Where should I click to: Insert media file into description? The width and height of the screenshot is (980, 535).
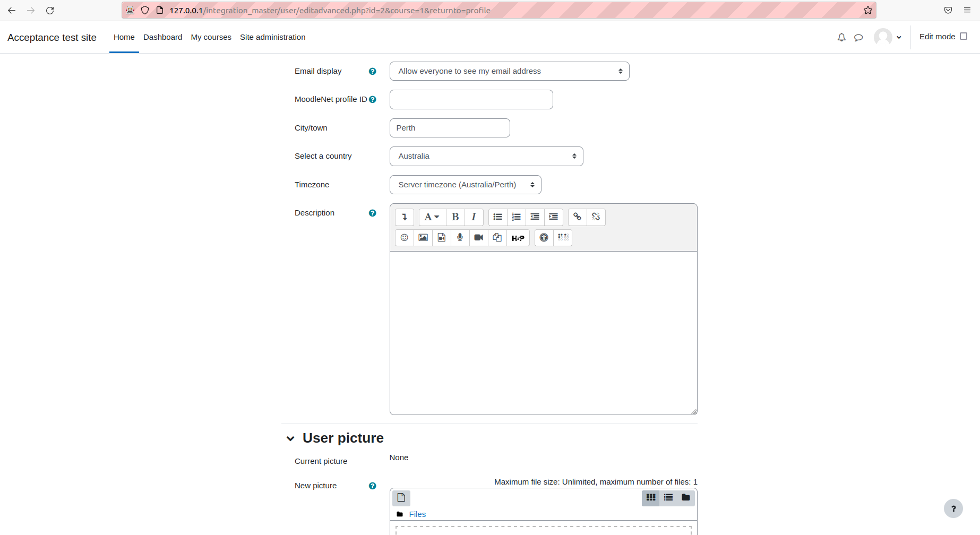point(442,238)
